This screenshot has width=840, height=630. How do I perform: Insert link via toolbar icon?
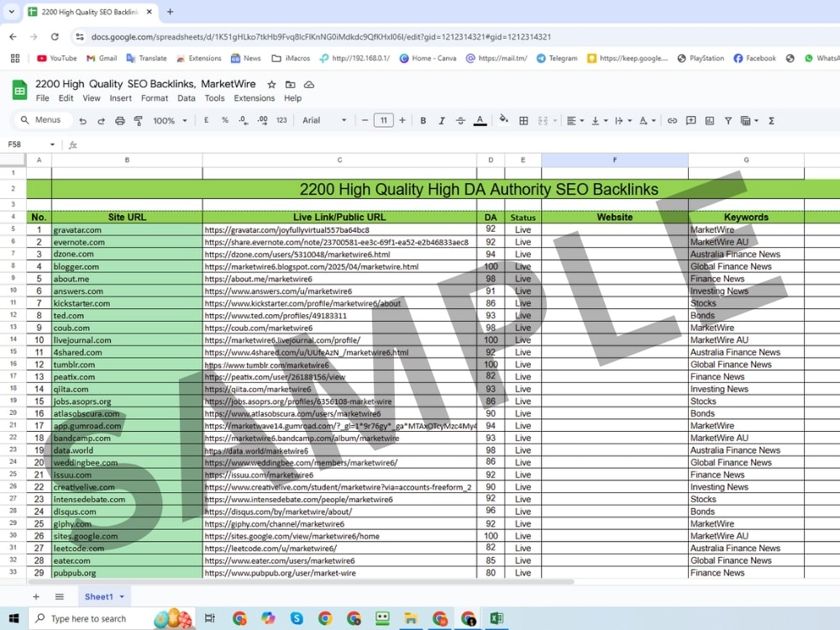pyautogui.click(x=672, y=121)
